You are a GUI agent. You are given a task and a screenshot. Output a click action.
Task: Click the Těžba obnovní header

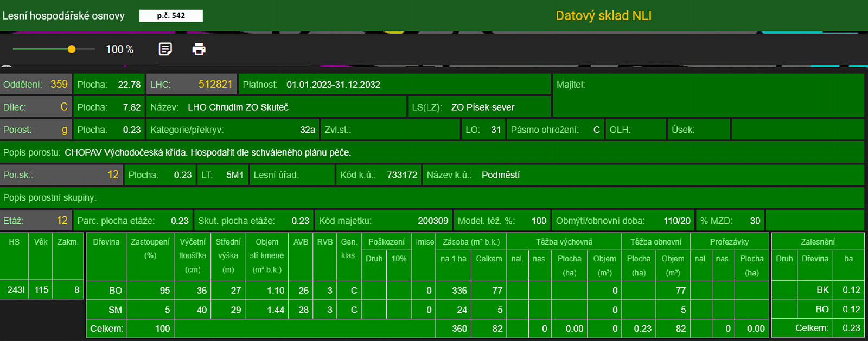coord(656,242)
